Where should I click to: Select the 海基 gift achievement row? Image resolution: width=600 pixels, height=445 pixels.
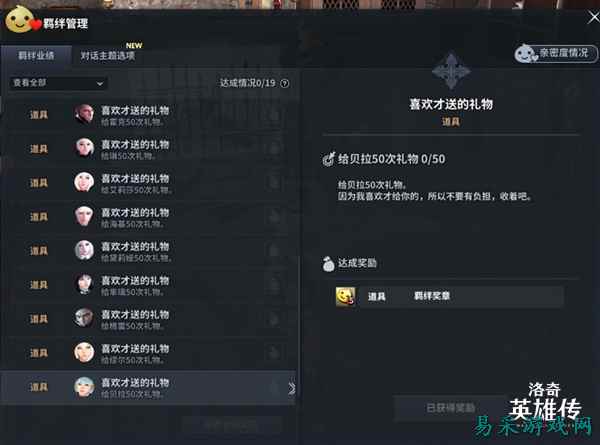(148, 217)
